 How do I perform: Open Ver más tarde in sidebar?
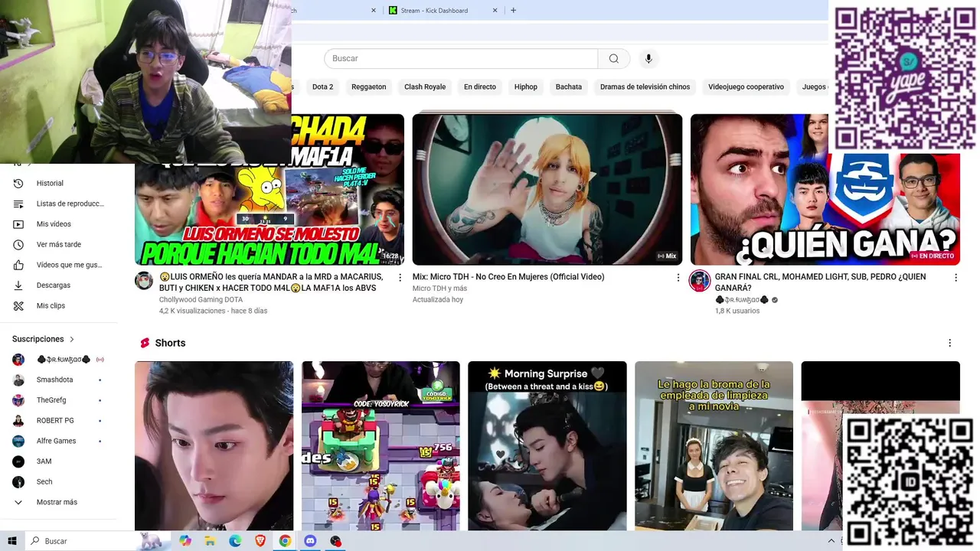[58, 245]
